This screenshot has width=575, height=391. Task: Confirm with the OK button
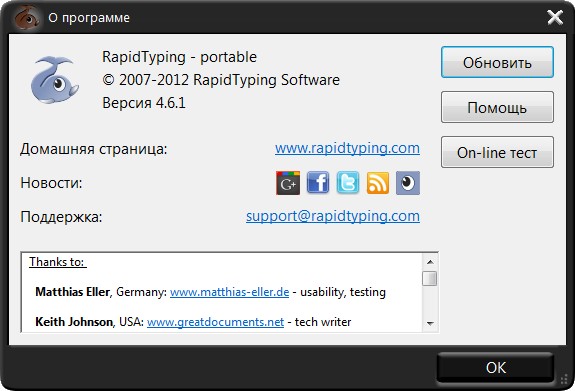click(496, 368)
